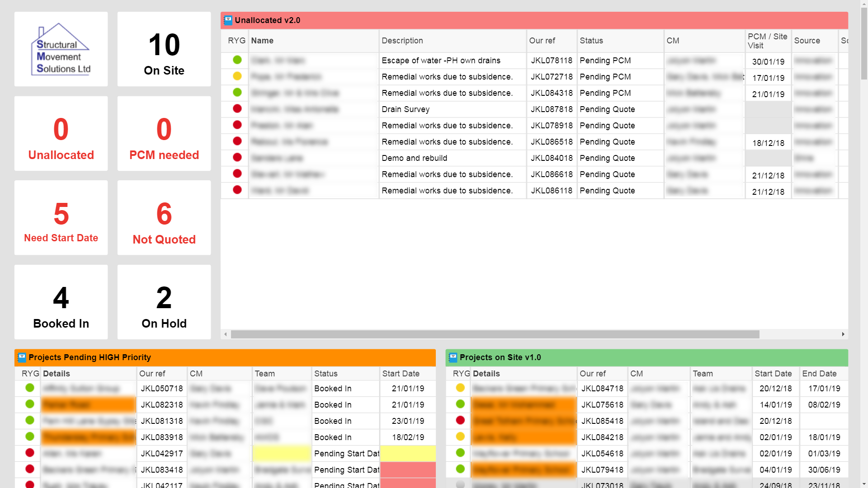Click the Not Quoted count showing 6
The width and height of the screenshot is (868, 488).
point(164,213)
